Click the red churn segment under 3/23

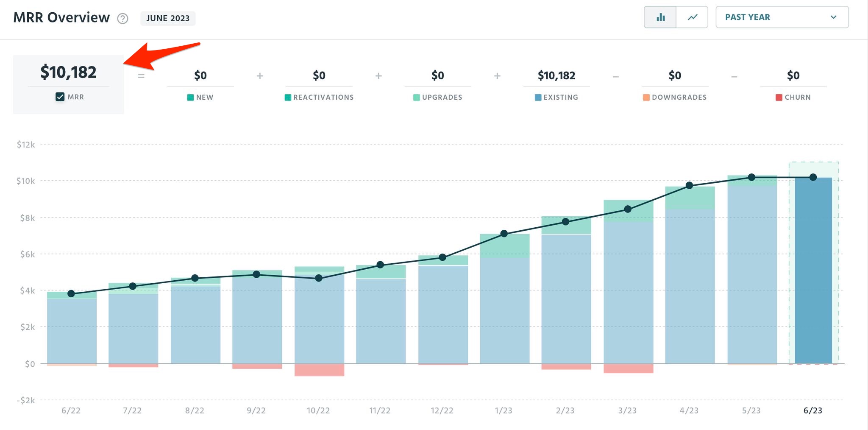coord(629,369)
